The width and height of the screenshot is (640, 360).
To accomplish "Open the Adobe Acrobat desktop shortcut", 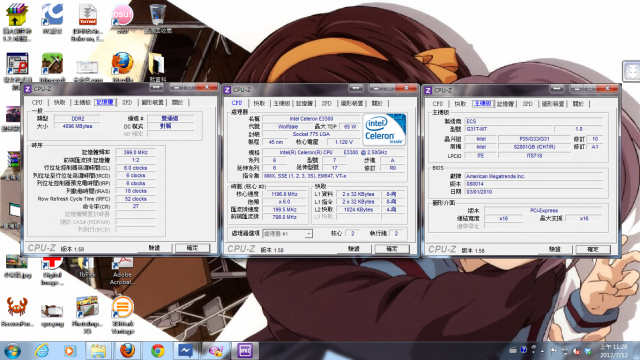I will coord(122,270).
